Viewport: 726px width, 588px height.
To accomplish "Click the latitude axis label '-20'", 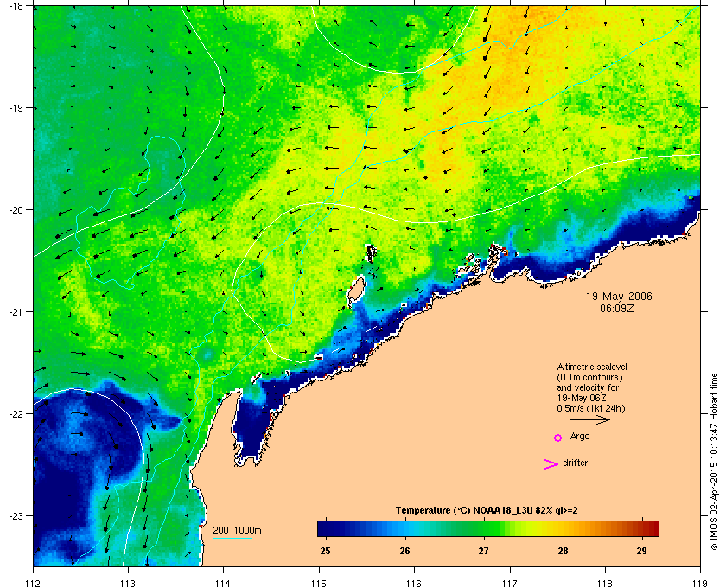I will [x=16, y=210].
